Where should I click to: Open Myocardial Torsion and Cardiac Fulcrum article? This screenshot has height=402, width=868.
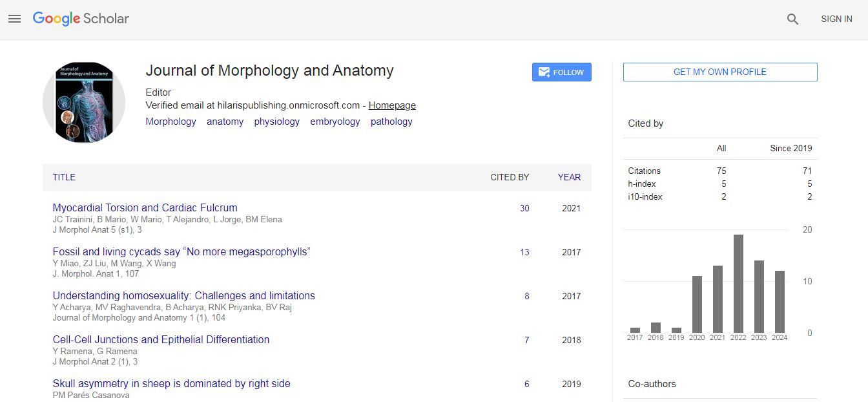(x=145, y=208)
